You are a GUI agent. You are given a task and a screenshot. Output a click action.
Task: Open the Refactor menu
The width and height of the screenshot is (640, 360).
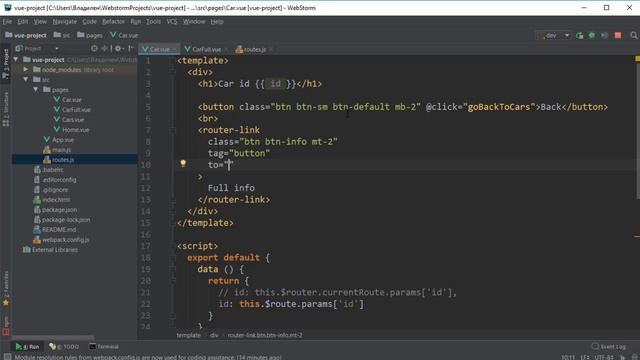tap(113, 22)
